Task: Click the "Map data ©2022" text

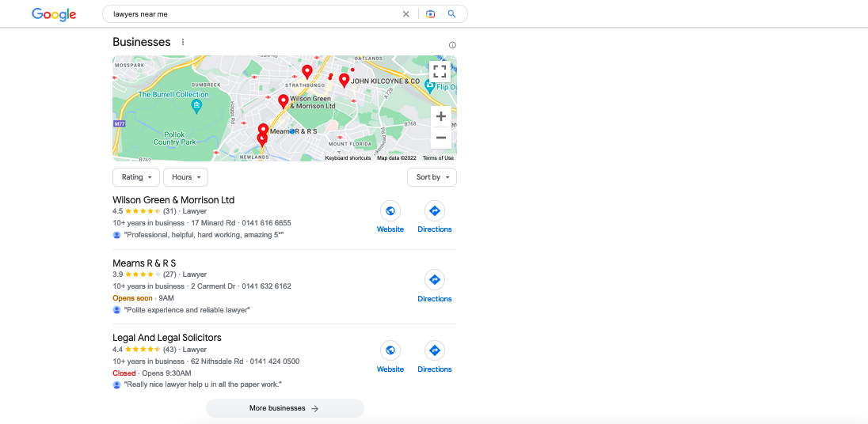Action: [x=396, y=158]
